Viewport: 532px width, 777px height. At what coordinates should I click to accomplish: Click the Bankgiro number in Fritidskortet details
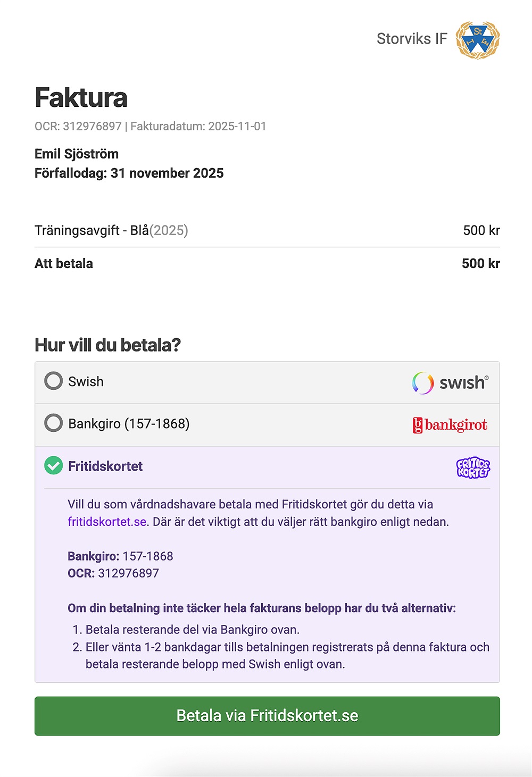pyautogui.click(x=147, y=556)
